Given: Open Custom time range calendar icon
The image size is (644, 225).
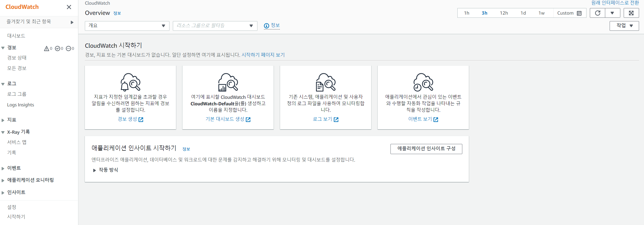Looking at the screenshot, I should (579, 13).
